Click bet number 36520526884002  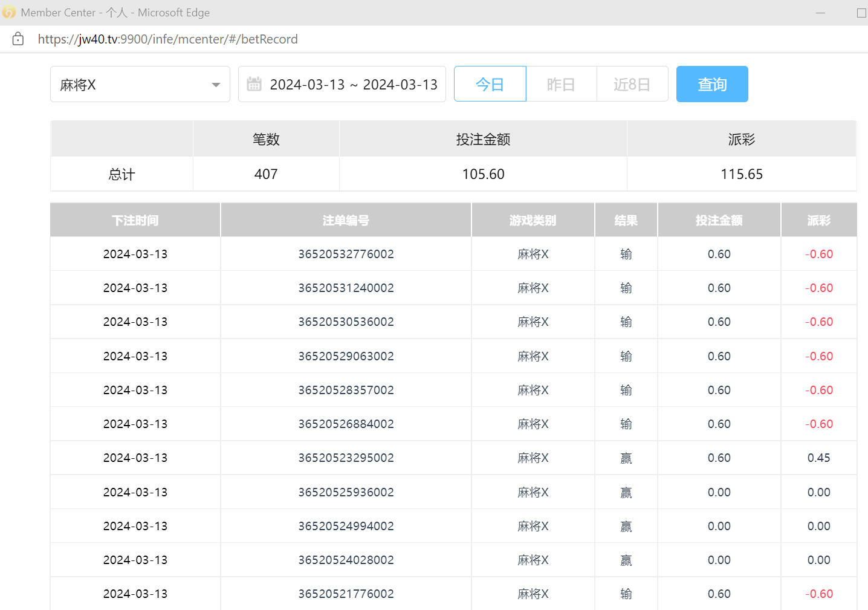pos(346,424)
